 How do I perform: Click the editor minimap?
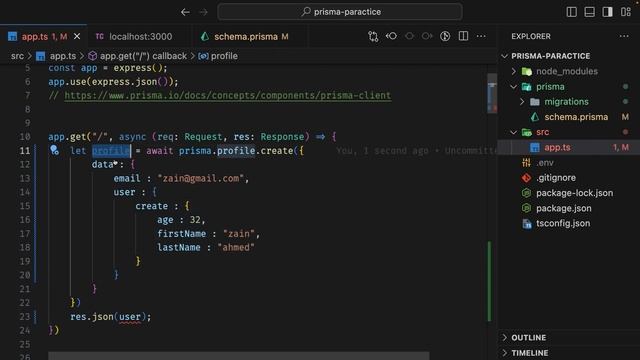click(492, 93)
